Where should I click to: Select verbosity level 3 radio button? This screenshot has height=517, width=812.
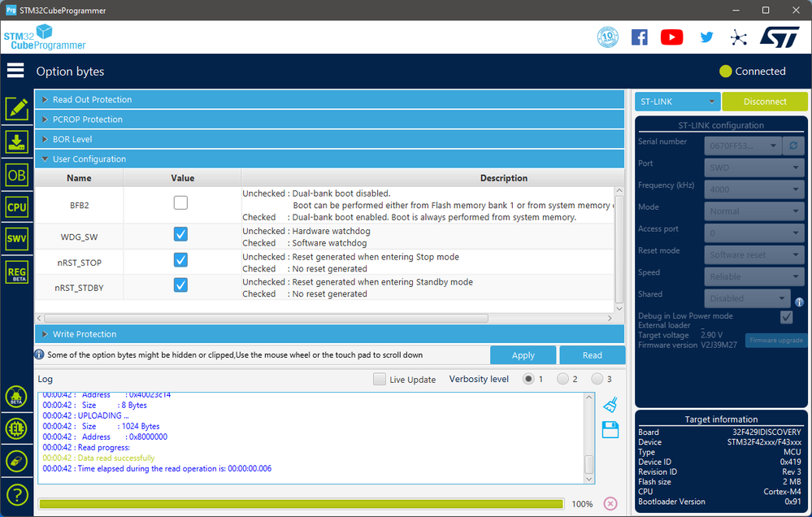tap(597, 379)
